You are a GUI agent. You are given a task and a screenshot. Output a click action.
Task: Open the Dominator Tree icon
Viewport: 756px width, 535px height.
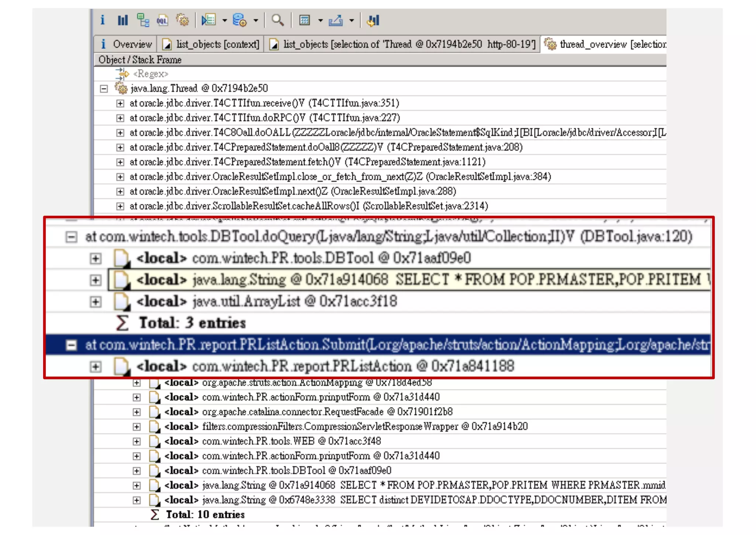pos(143,20)
